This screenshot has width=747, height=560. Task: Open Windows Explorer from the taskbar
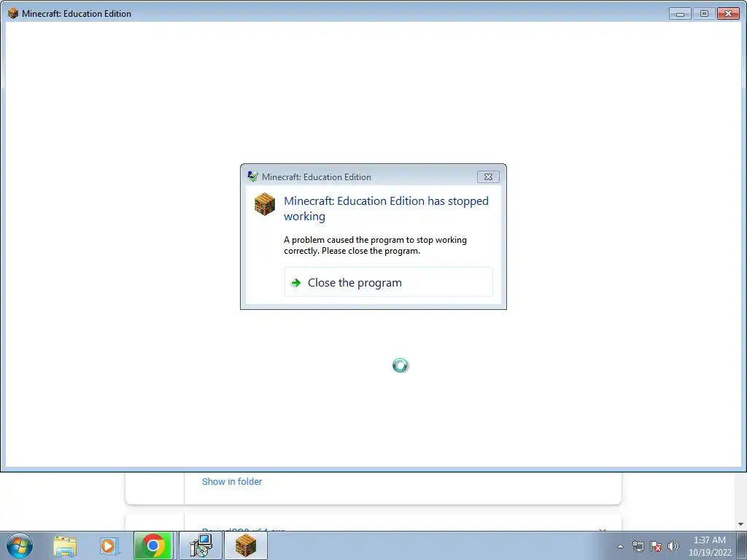pos(65,546)
